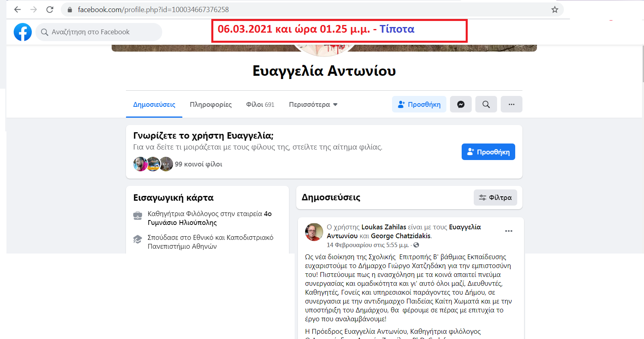Click the third mutual friend avatar
This screenshot has height=339, width=644.
pos(166,164)
